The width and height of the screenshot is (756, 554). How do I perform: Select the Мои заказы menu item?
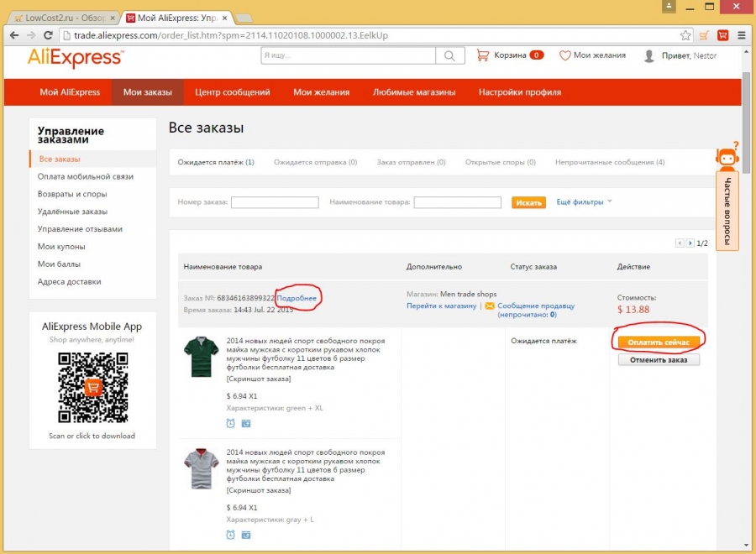148,92
